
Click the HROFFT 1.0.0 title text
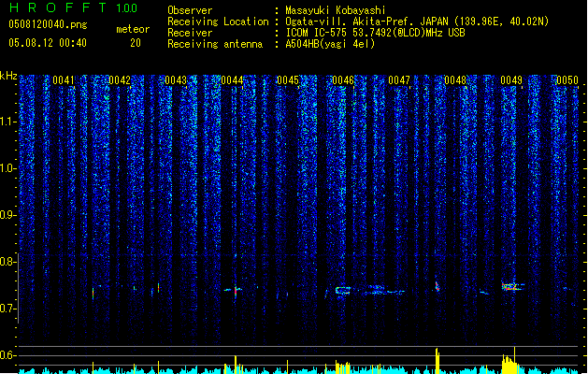coord(73,7)
